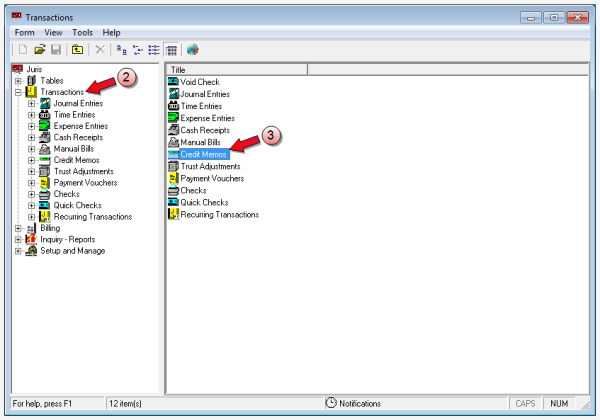The image size is (600, 420).
Task: Expand the Billing tree node
Action: (18, 228)
